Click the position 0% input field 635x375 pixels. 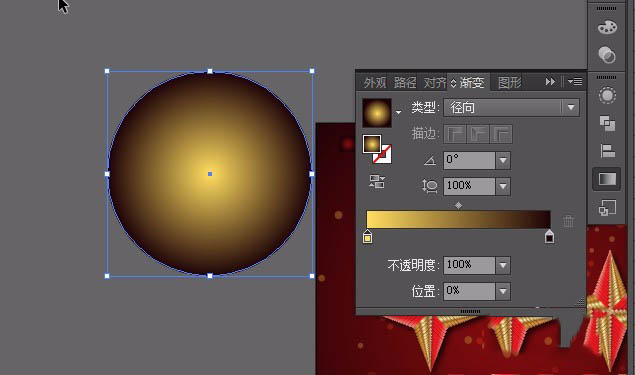469,291
